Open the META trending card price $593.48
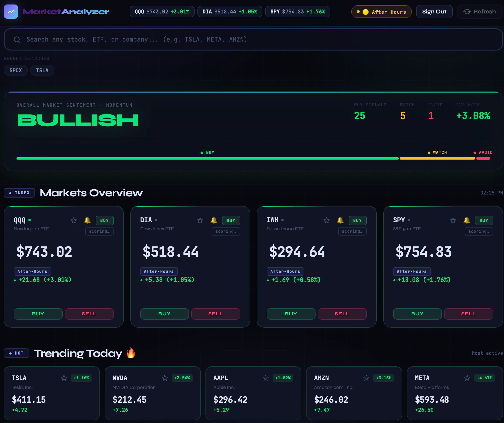Viewport: 504px width, 423px height. click(432, 400)
